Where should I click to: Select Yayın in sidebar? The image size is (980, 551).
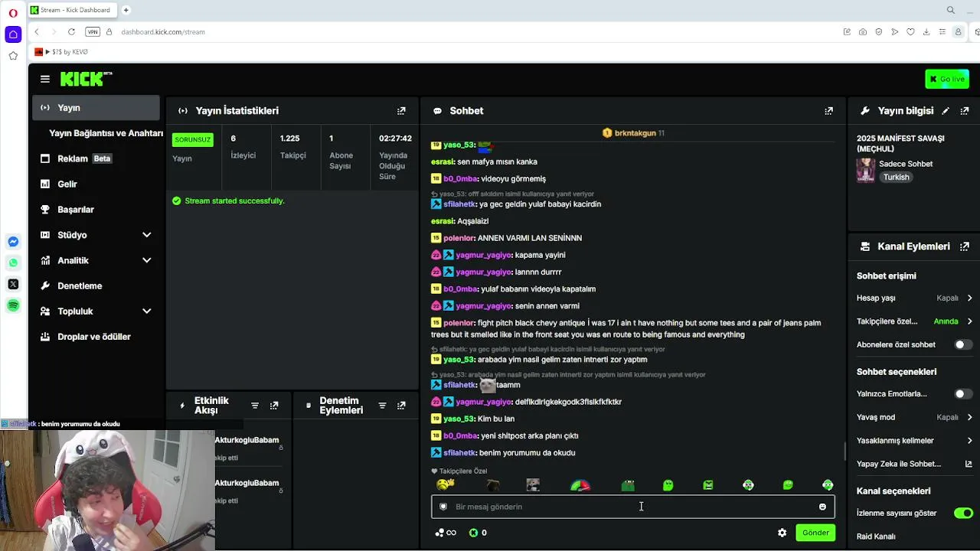click(96, 108)
